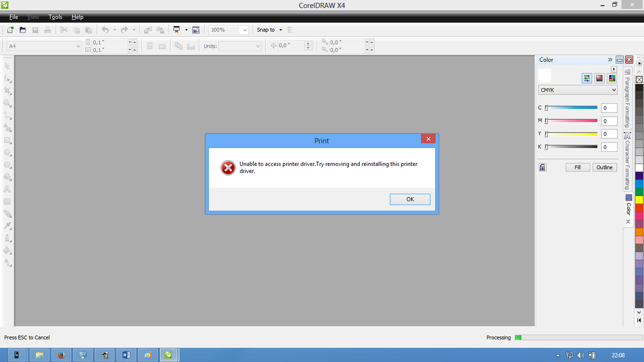Click the Yellow Y value field

tap(609, 134)
